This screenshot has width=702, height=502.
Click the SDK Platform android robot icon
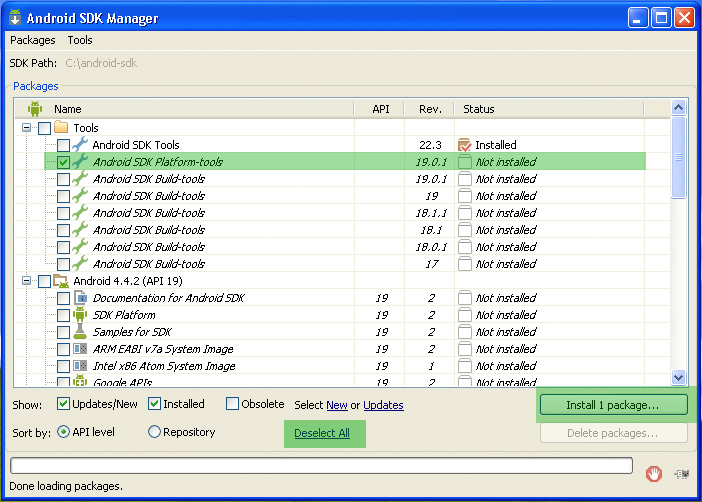click(x=80, y=314)
